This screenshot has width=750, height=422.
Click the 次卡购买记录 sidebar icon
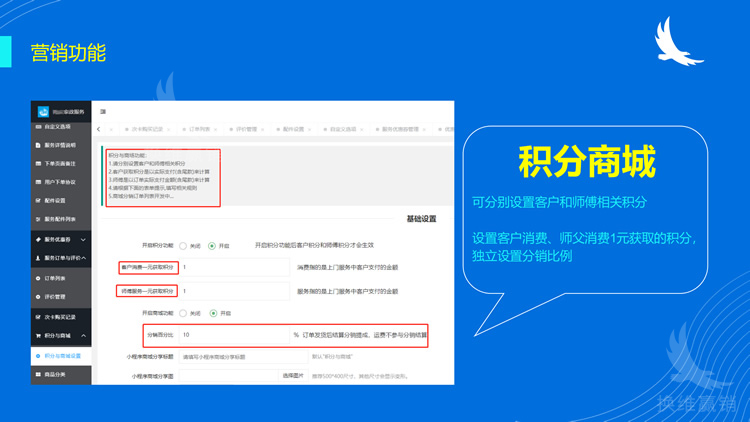click(38, 317)
